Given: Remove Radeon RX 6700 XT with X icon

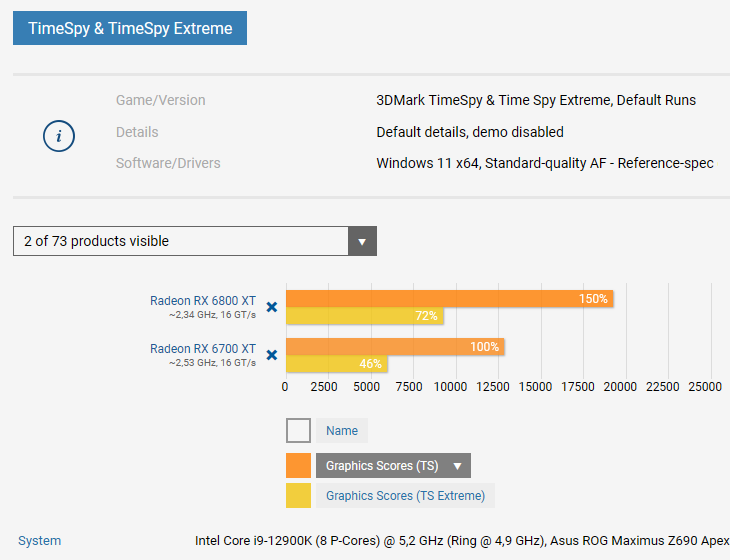Looking at the screenshot, I should tap(271, 355).
